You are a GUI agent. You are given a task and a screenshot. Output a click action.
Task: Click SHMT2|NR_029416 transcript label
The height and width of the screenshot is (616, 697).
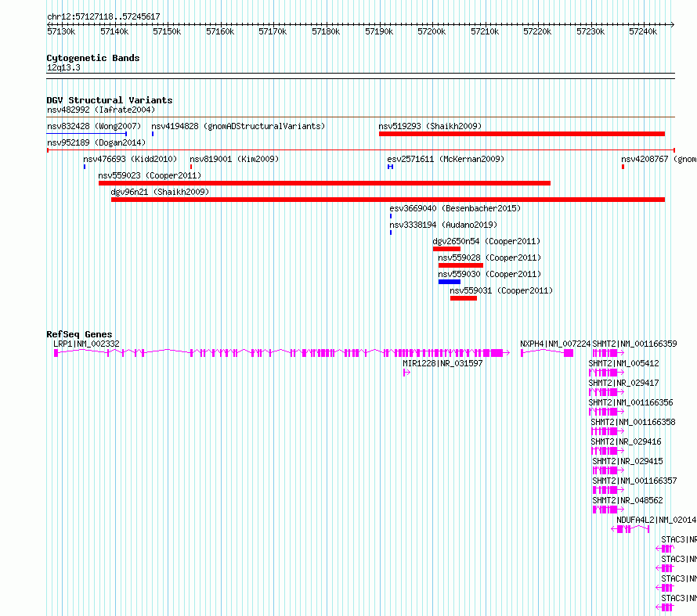coord(626,441)
